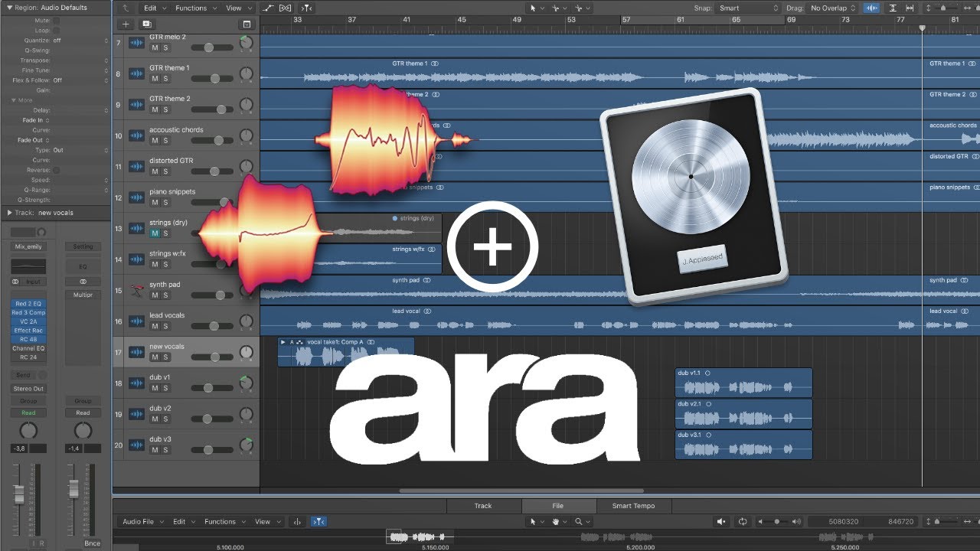
Task: Click the audio icon of the dub v1 track
Action: (136, 383)
